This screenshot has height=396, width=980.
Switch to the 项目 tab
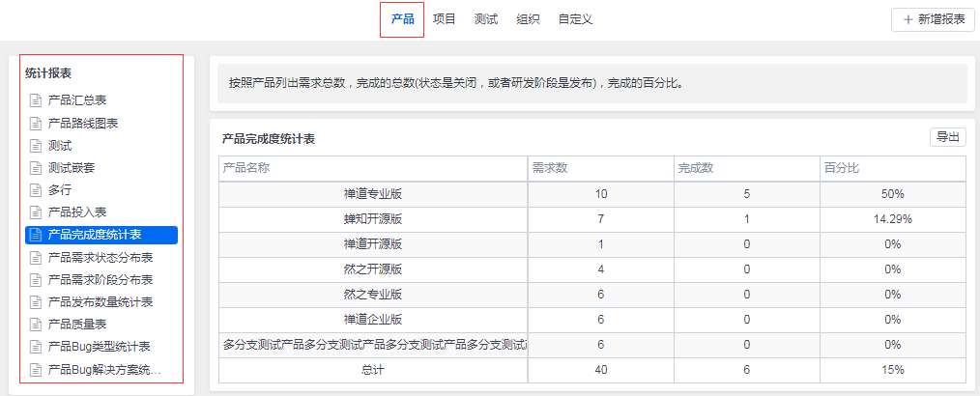pos(445,19)
